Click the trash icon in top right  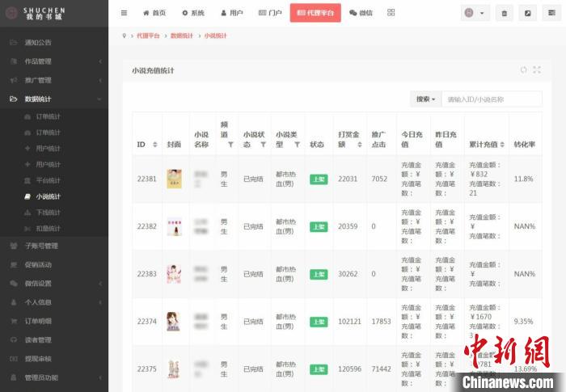pyautogui.click(x=505, y=13)
